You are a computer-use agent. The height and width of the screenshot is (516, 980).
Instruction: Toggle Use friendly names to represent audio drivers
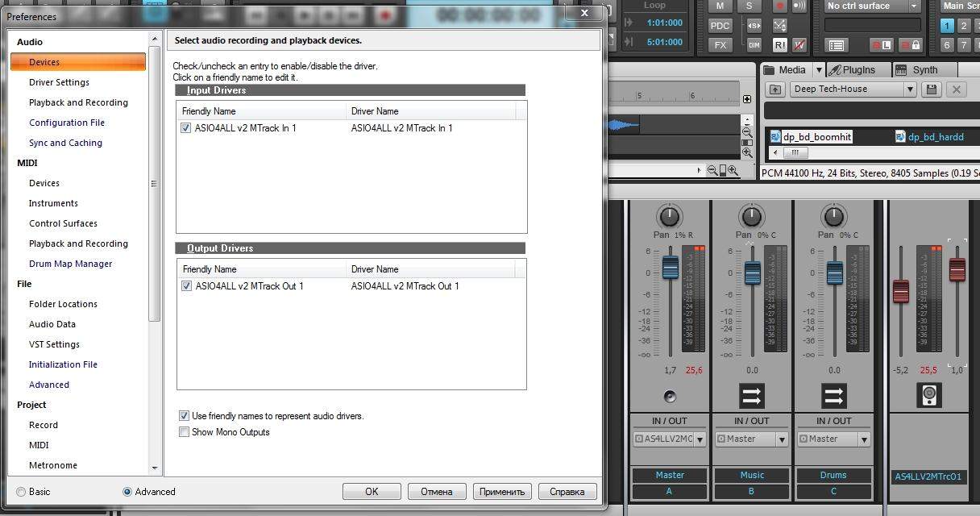click(185, 416)
